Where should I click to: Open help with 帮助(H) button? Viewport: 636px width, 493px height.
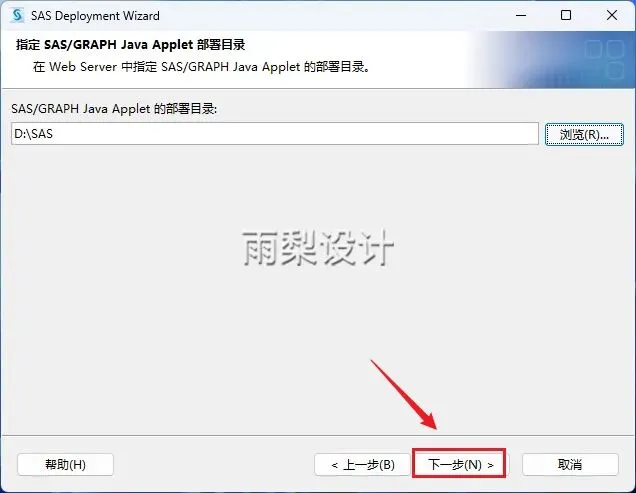pyautogui.click(x=65, y=465)
